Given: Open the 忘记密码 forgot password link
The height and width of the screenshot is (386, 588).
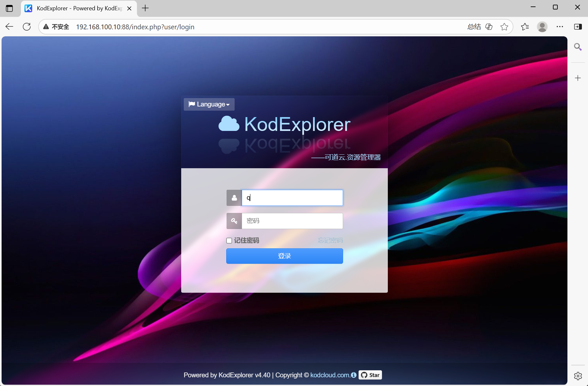Looking at the screenshot, I should coord(330,240).
